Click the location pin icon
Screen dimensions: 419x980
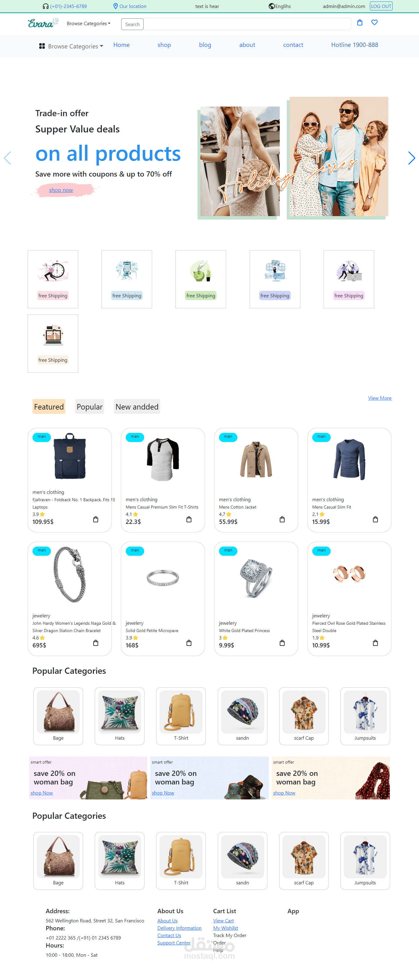(116, 6)
